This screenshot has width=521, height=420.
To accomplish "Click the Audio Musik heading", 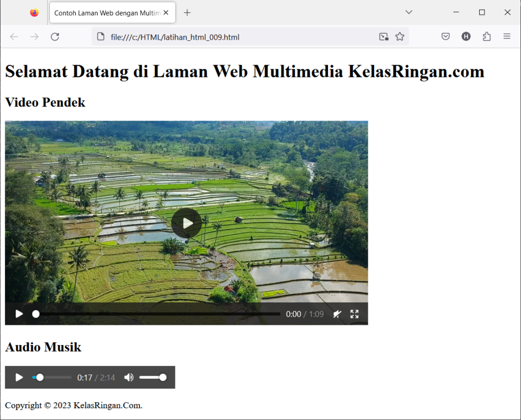I will (x=43, y=347).
